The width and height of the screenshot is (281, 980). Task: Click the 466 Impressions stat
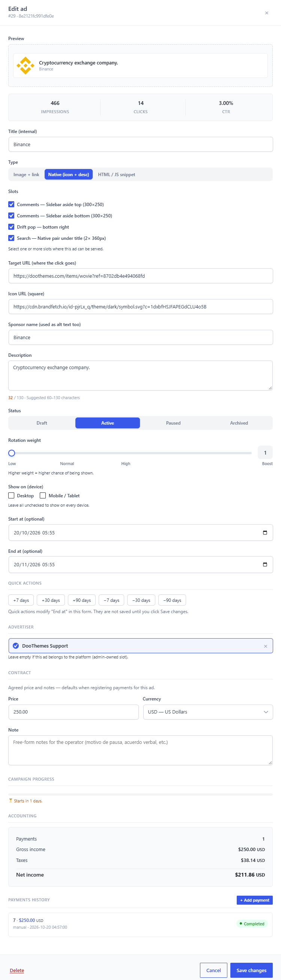coord(55,107)
